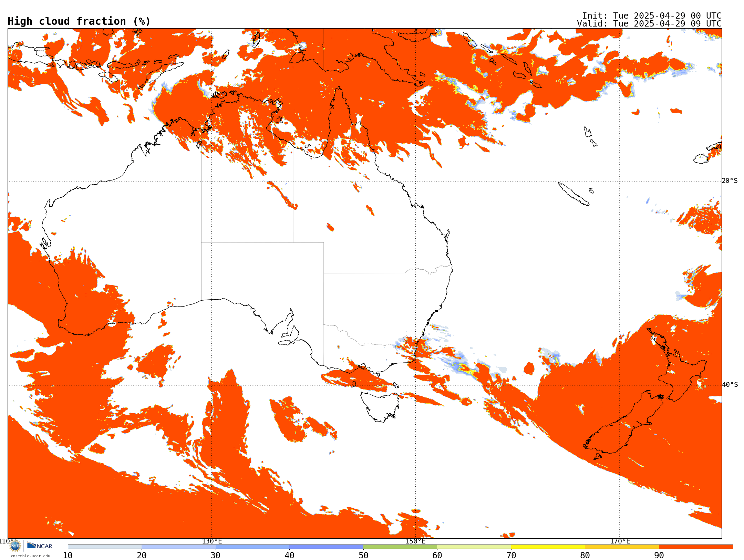
Task: Click the '130°E' longitude label
Action: [x=212, y=541]
